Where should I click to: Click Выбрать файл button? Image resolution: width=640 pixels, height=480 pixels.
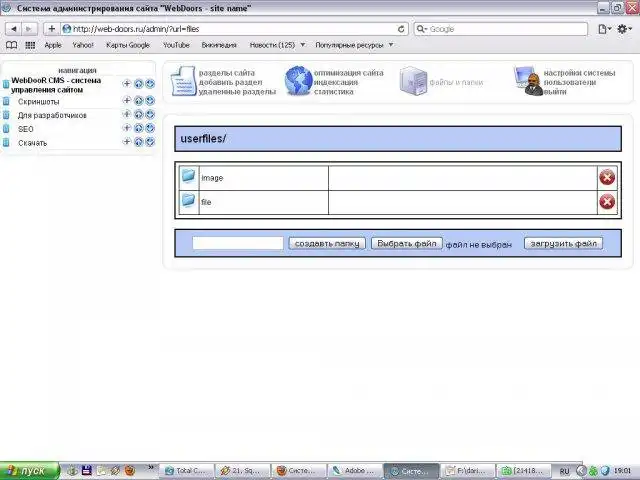[407, 244]
